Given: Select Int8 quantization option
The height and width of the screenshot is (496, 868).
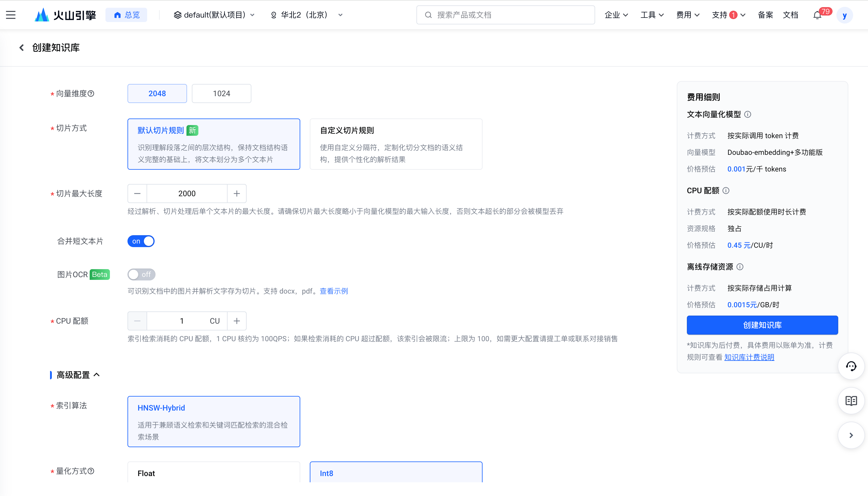Looking at the screenshot, I should coord(396,472).
